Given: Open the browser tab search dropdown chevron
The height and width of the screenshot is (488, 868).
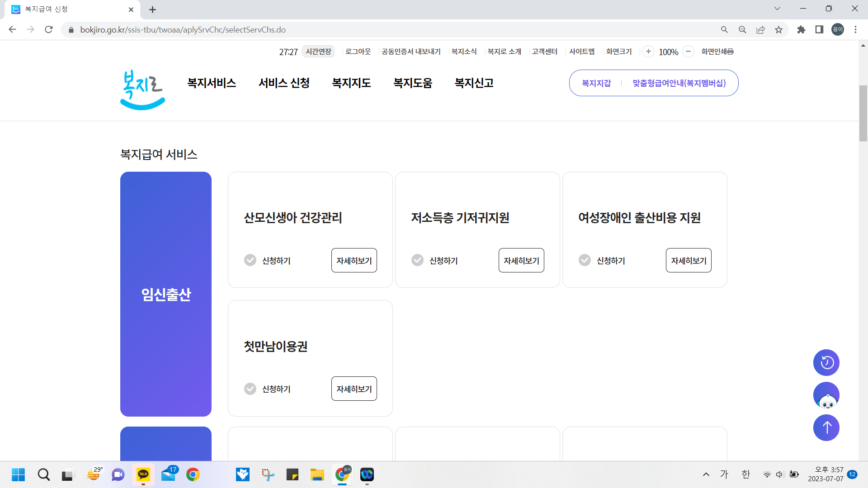Looking at the screenshot, I should pos(777,8).
